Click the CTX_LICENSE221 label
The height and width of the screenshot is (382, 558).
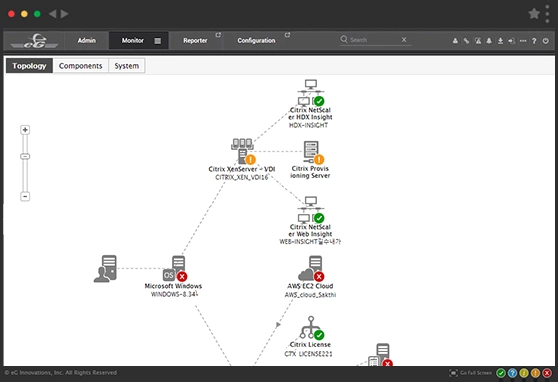pos(309,354)
